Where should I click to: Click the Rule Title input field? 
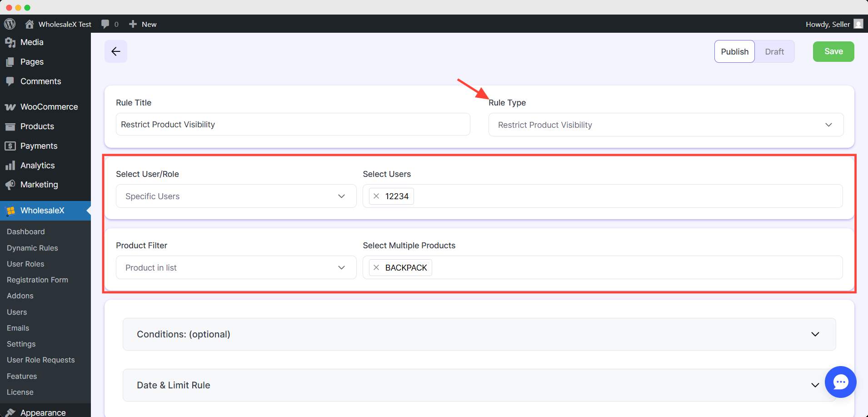293,124
